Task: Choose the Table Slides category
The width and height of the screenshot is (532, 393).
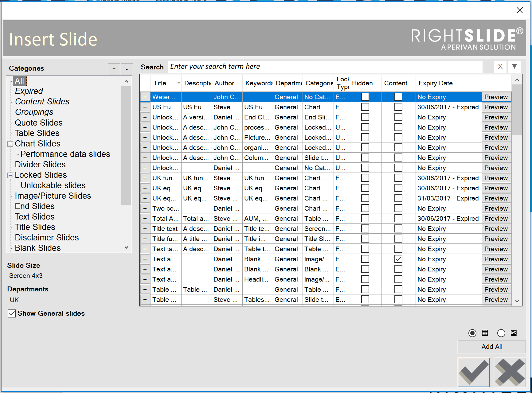Action: 37,133
